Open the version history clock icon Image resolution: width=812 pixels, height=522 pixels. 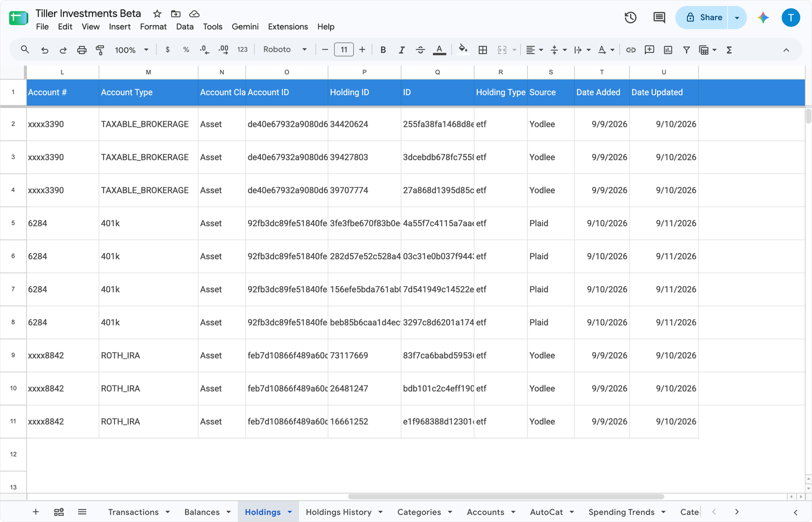point(630,18)
